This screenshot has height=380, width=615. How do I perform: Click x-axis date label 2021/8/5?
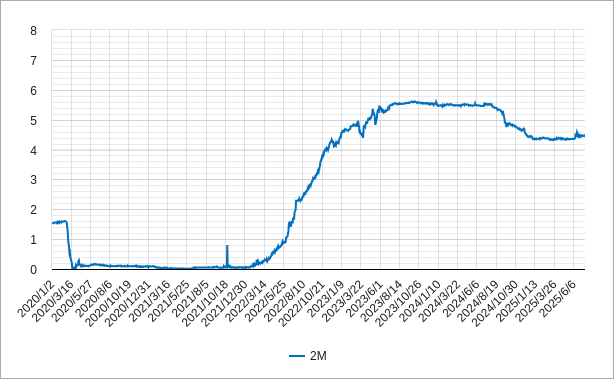(x=191, y=299)
